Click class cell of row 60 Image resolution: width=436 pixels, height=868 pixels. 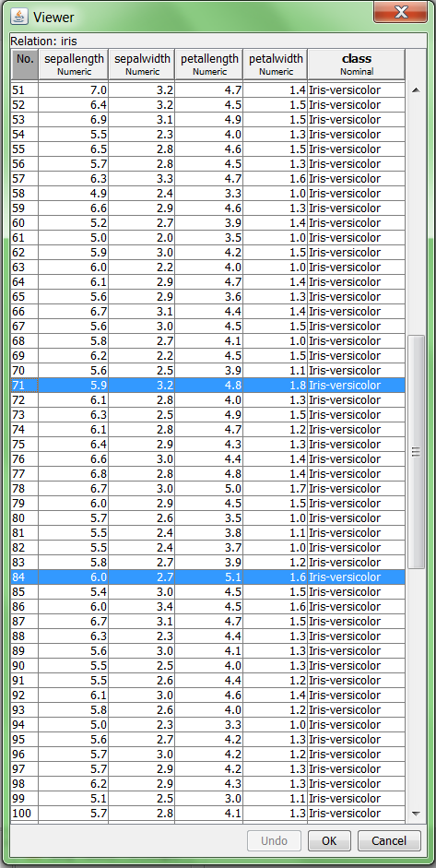coord(357,223)
